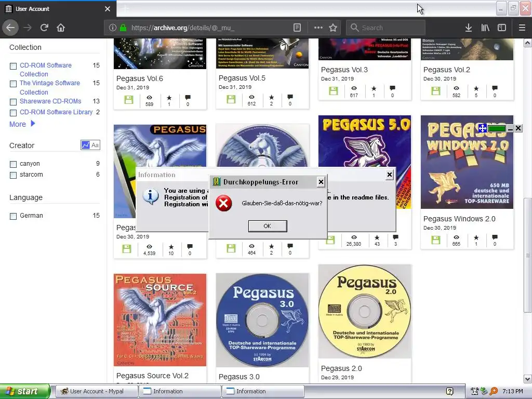Open the Windows Start button
This screenshot has height=399, width=532.
click(x=24, y=391)
